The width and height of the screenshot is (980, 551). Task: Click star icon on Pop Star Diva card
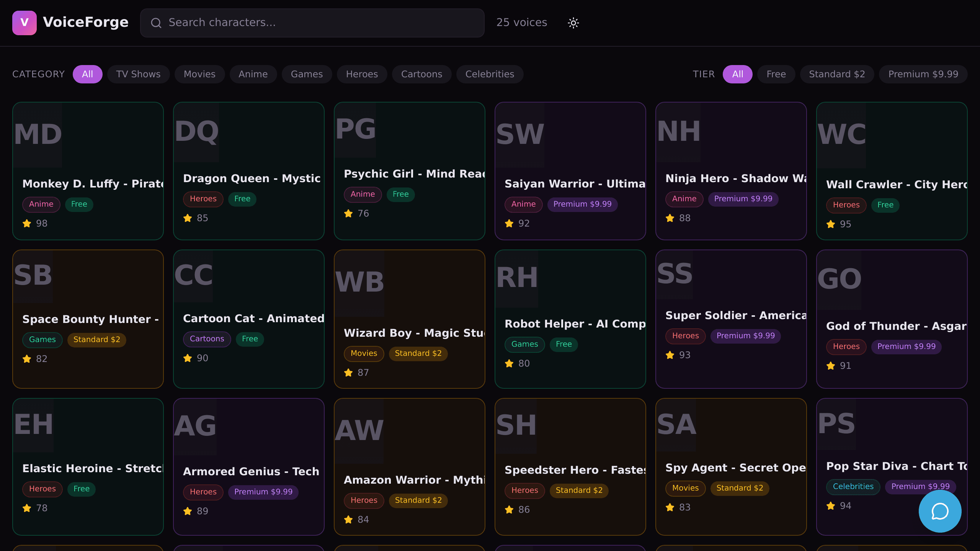[x=831, y=505]
